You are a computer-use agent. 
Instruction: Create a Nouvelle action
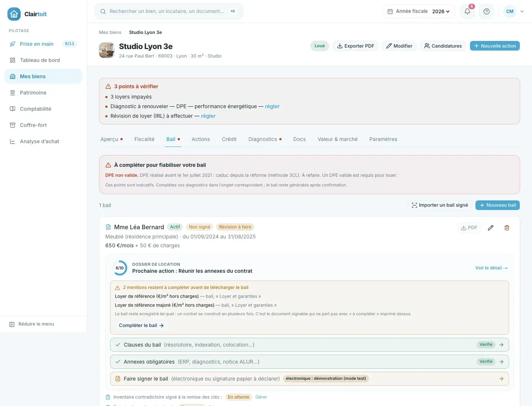coord(495,46)
